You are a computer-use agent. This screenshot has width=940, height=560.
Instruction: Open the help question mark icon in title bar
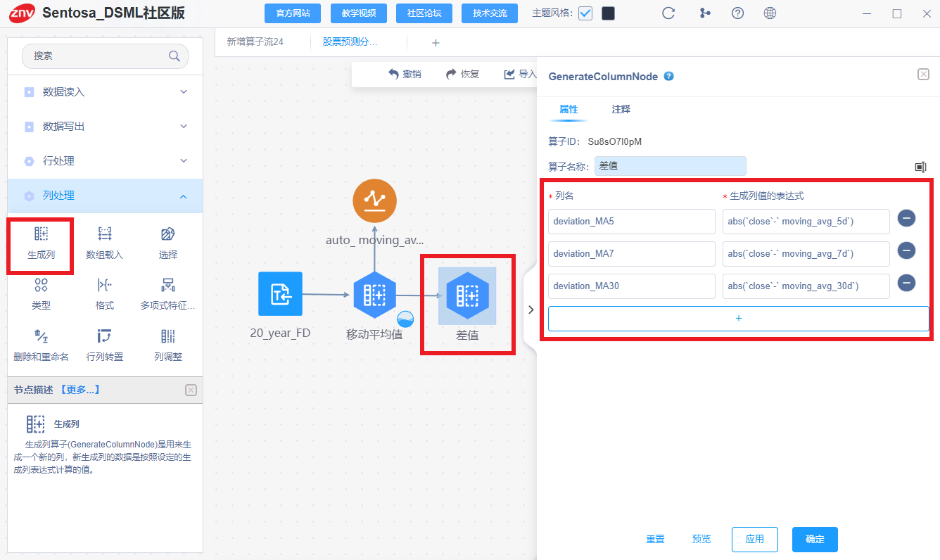tap(737, 13)
